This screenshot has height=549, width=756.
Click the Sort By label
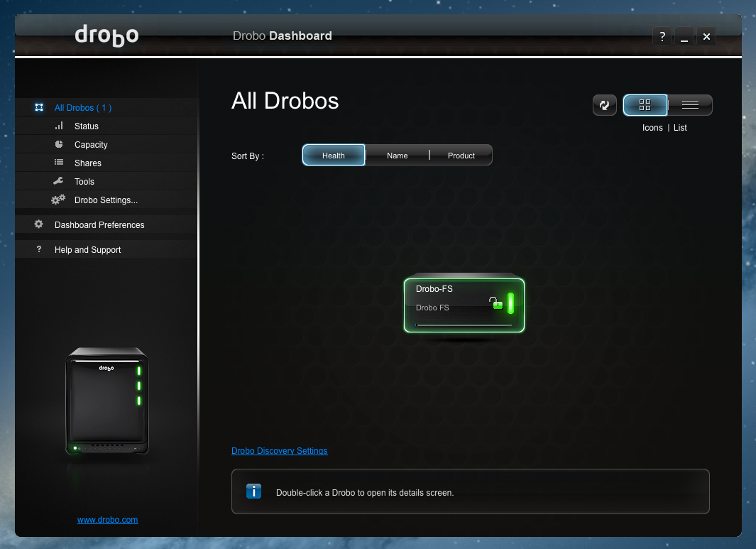(247, 156)
